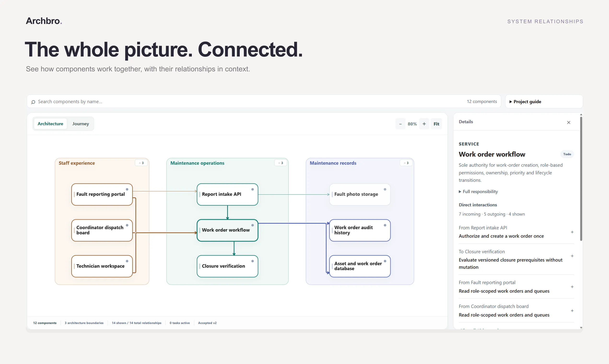Click status dot on Fault photo storage
Viewport: 609px width, 364px height.
385,189
